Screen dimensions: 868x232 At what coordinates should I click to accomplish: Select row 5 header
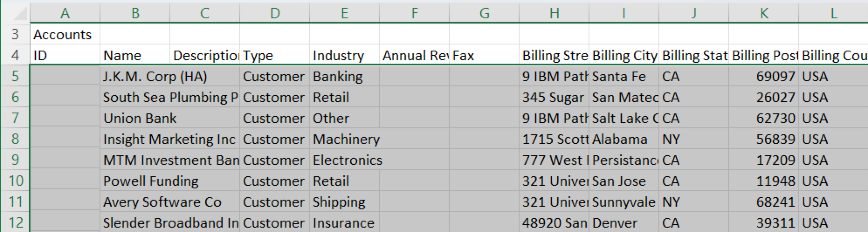click(x=15, y=76)
